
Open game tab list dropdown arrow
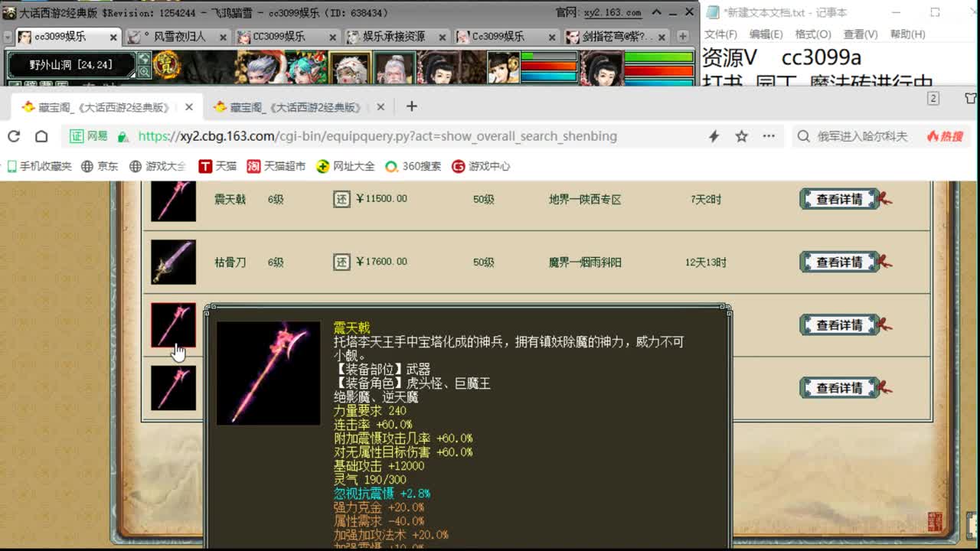click(7, 37)
